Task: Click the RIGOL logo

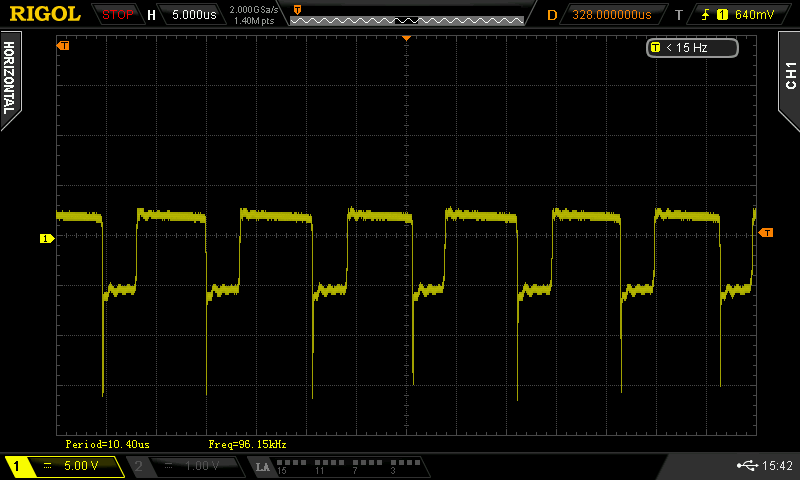Action: [x=45, y=14]
